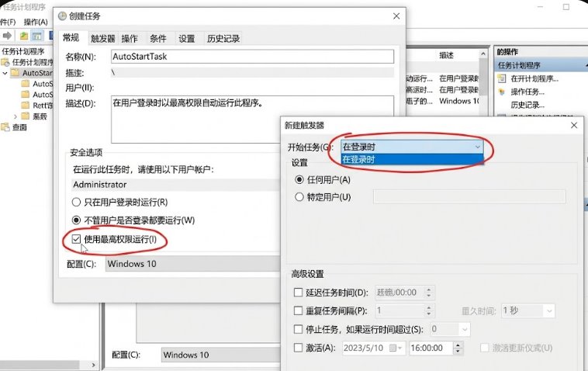Enable the 延迟任务时间(D) checkbox
The width and height of the screenshot is (588, 371).
pos(298,293)
